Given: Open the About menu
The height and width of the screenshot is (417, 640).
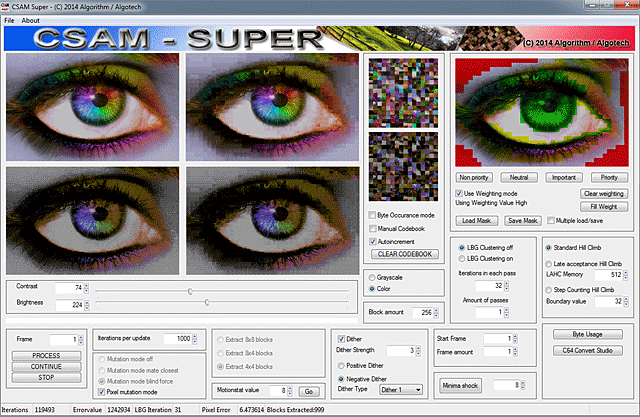Looking at the screenshot, I should [30, 20].
